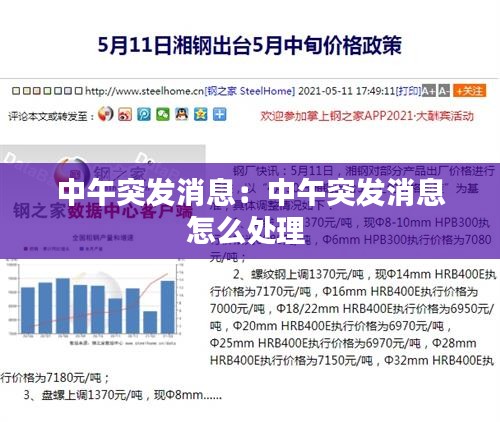Click the 钢之家 logo above the chart
Screen dimensions: 500x422
(x=103, y=173)
